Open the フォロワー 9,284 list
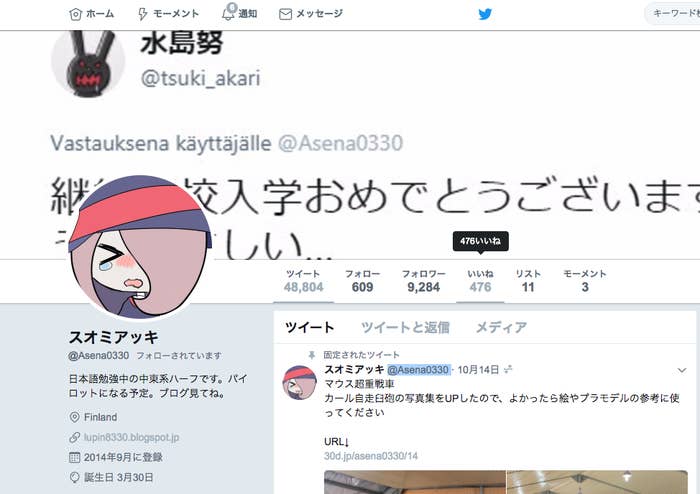Screen dimensions: 700x494 point(424,281)
